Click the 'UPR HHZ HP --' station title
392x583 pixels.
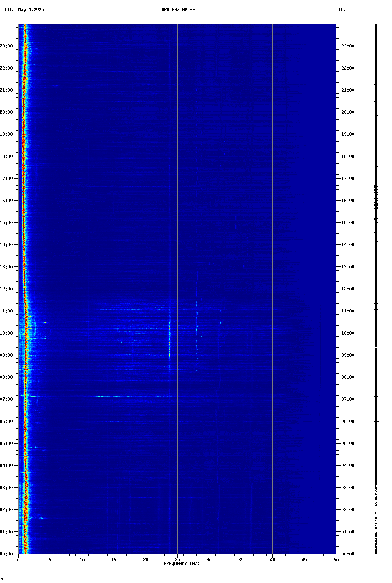[178, 10]
